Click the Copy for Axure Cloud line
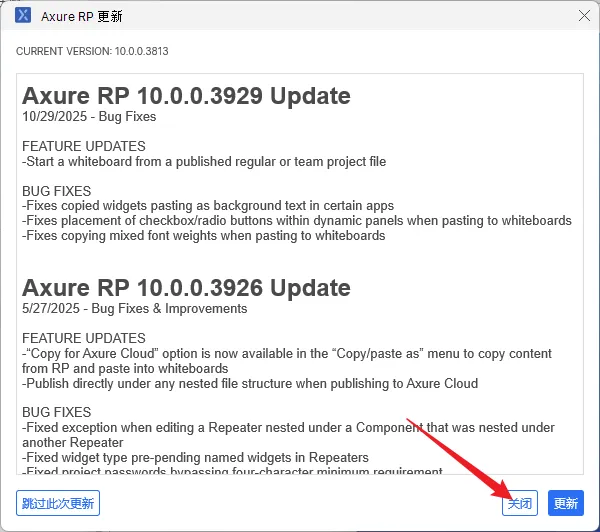The height and width of the screenshot is (532, 600). click(x=287, y=361)
